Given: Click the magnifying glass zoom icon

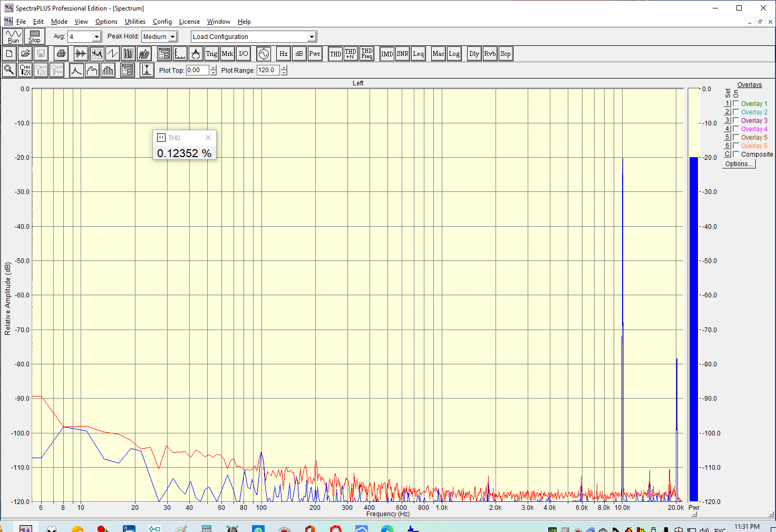Looking at the screenshot, I should [x=9, y=70].
